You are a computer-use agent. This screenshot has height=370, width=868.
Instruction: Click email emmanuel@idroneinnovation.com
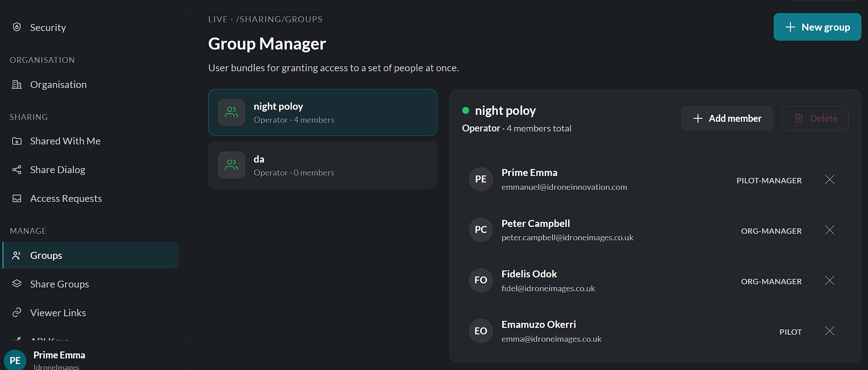pyautogui.click(x=564, y=187)
